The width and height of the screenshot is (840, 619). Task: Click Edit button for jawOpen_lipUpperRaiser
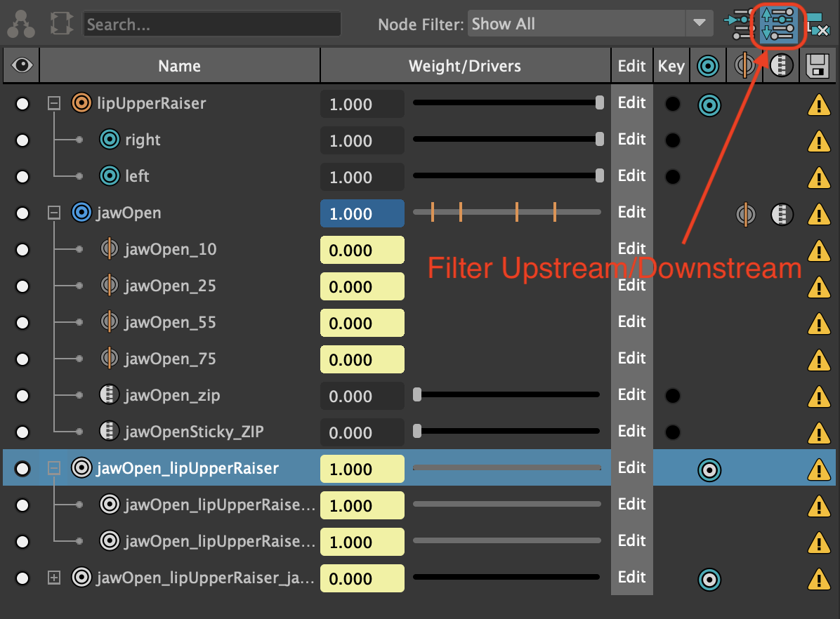tap(631, 467)
